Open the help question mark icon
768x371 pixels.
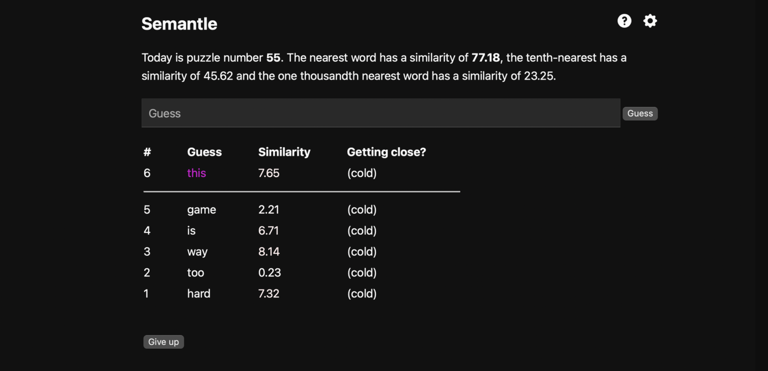click(x=624, y=21)
